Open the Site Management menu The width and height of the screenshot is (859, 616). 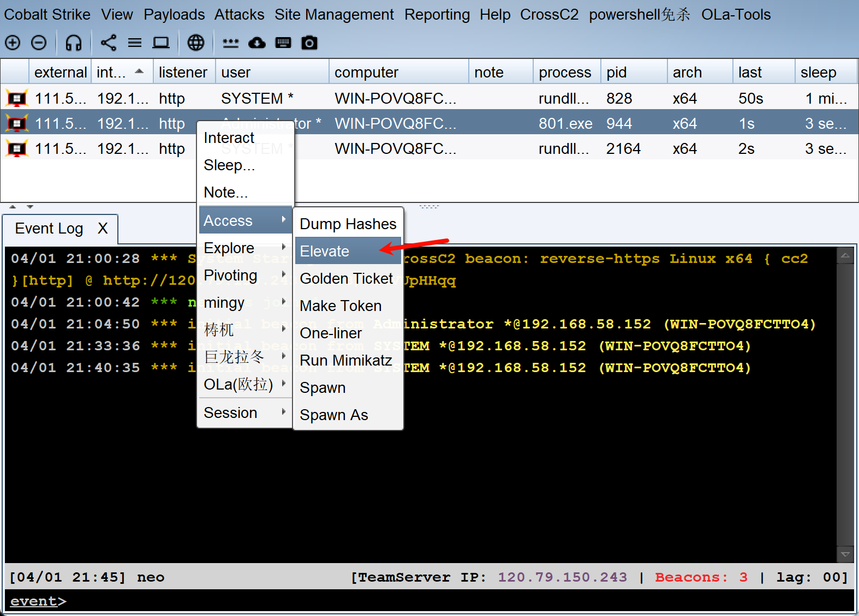pos(334,15)
